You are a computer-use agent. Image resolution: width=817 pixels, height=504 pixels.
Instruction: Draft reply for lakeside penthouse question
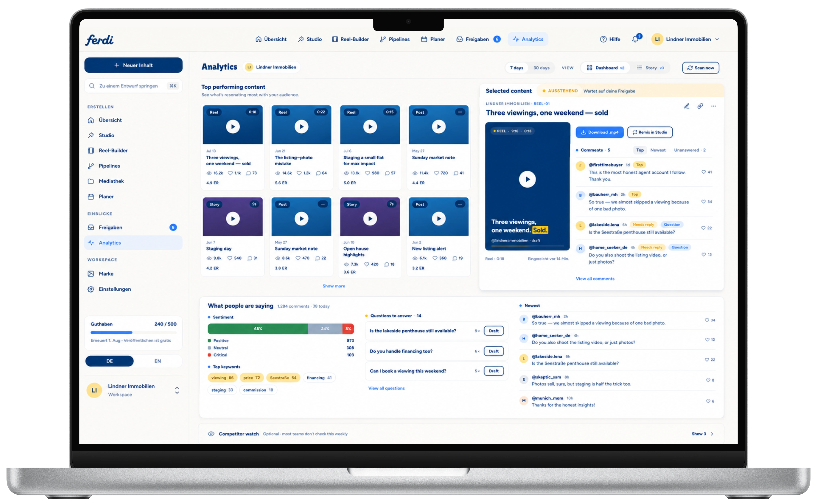(493, 331)
